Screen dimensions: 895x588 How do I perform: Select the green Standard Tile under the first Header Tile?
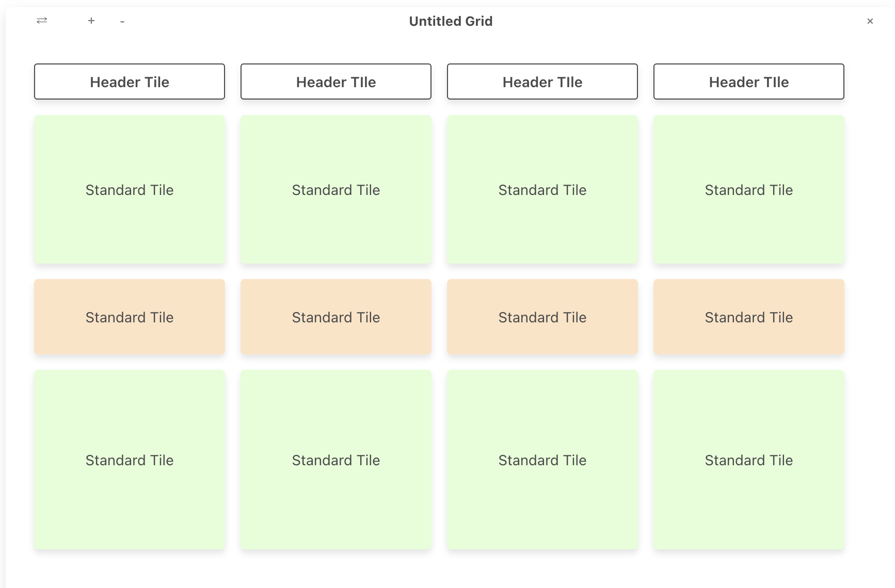[x=129, y=190]
